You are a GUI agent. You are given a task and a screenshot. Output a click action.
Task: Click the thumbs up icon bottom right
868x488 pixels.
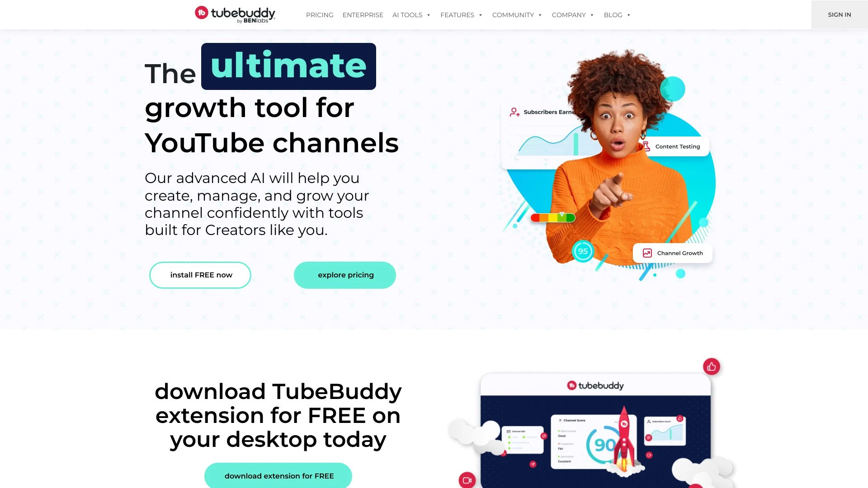click(x=711, y=366)
